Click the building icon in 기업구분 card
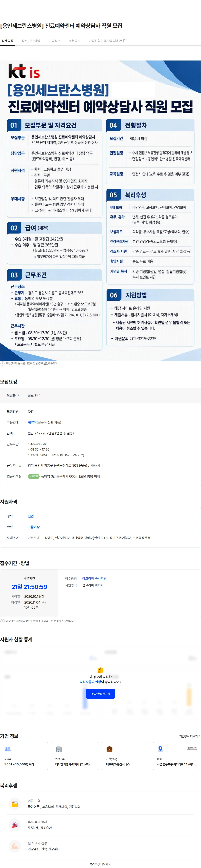Image resolution: width=201 pixels, height=868 pixels. pyautogui.click(x=59, y=749)
